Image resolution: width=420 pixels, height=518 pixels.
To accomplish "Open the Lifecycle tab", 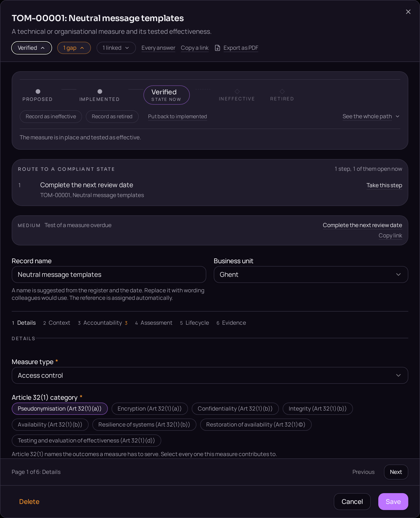I will (x=195, y=323).
